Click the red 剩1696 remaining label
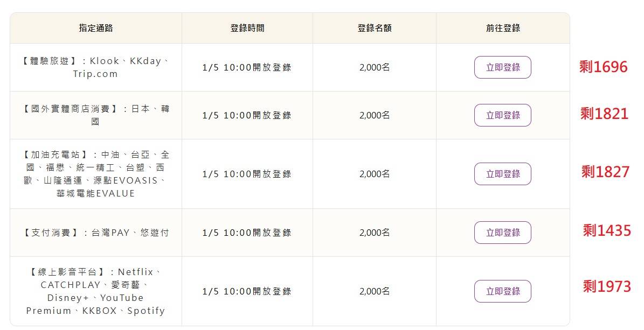 click(x=604, y=67)
